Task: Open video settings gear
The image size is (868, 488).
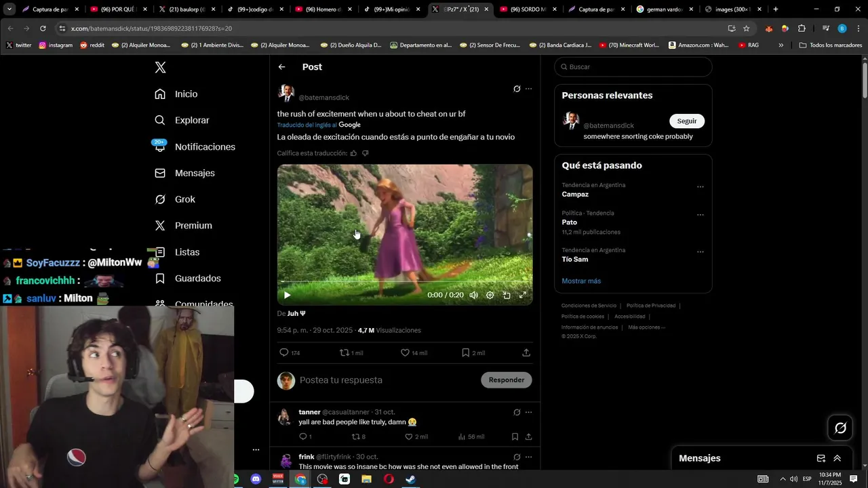Action: [490, 295]
